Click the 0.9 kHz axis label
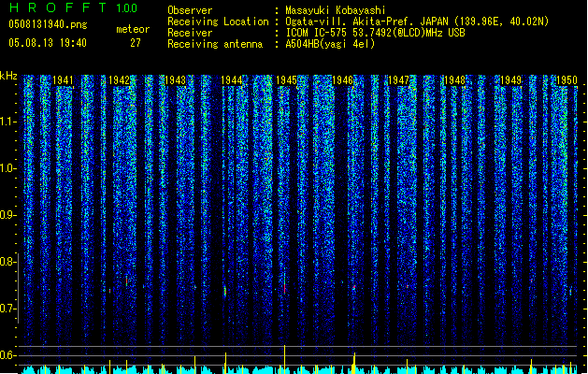 7,215
